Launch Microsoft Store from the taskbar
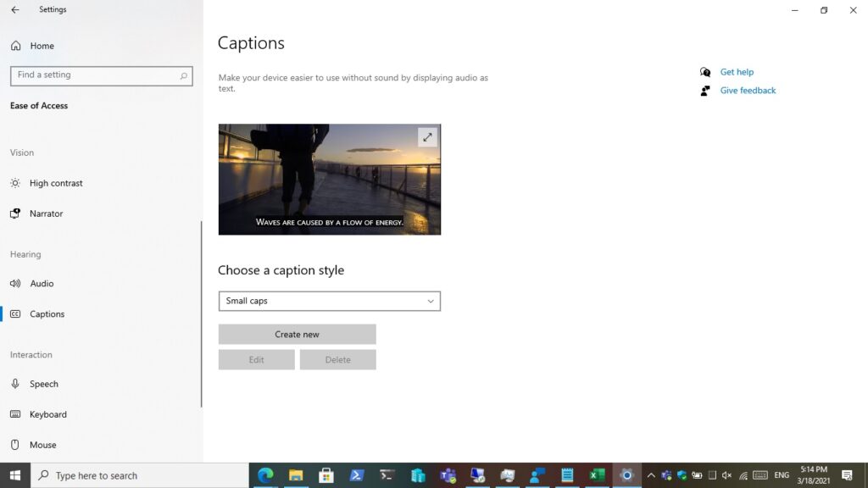868x488 pixels. click(326, 475)
